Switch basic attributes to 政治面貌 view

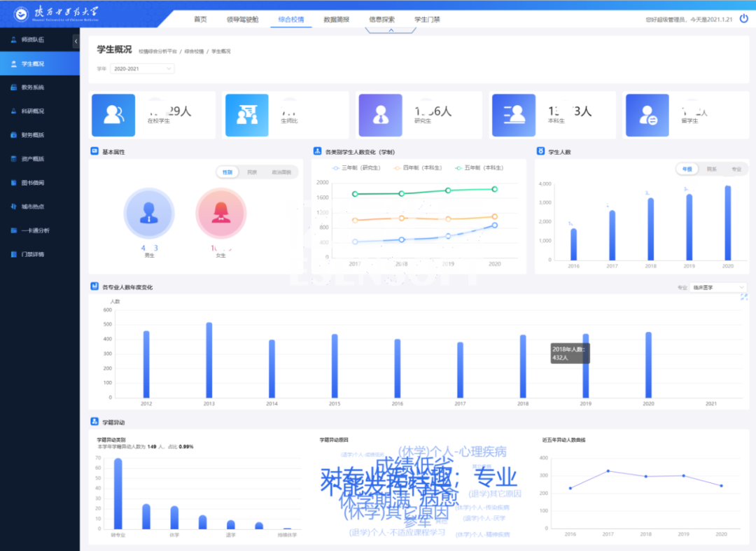(281, 172)
